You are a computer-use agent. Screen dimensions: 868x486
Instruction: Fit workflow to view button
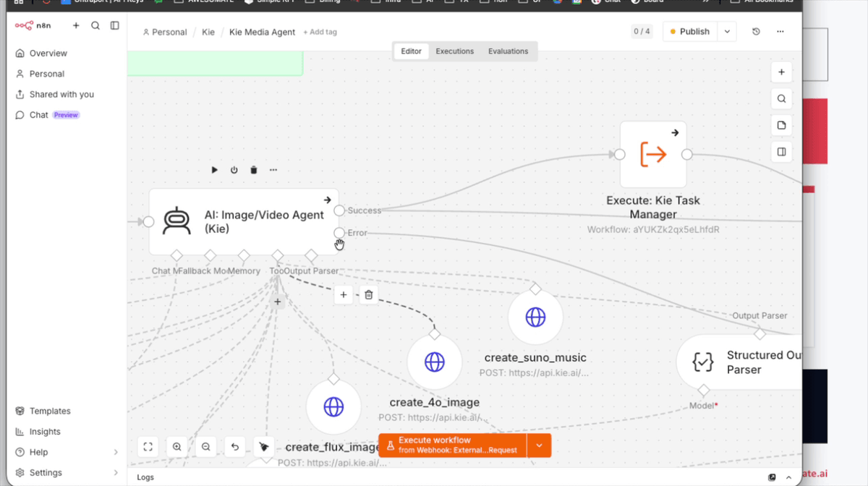(x=148, y=447)
